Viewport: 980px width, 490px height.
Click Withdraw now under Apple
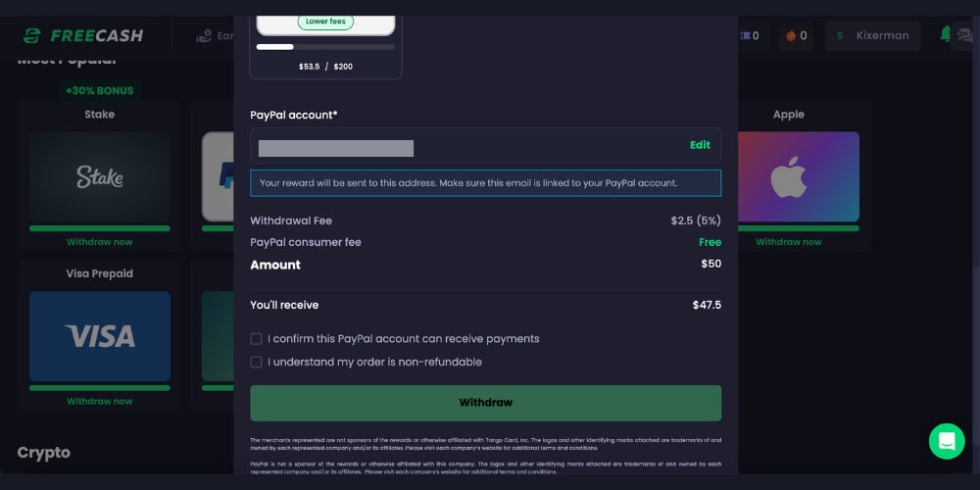(788, 242)
